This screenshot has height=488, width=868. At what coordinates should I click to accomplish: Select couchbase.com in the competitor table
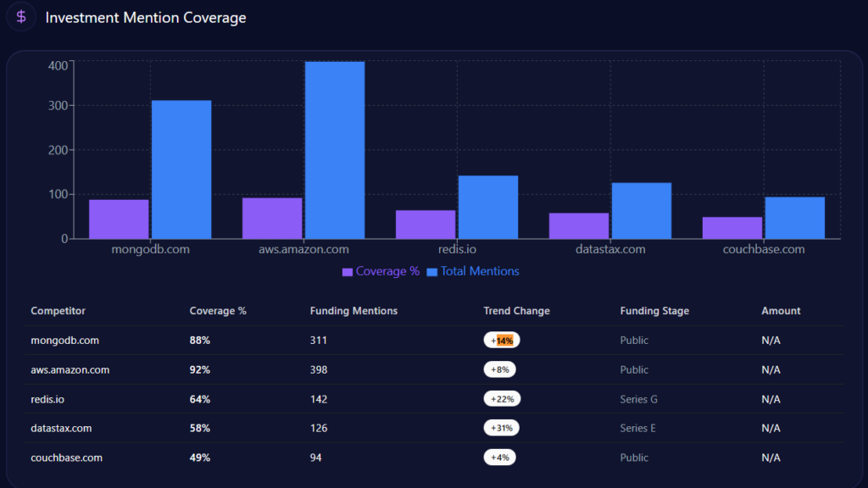coord(66,457)
